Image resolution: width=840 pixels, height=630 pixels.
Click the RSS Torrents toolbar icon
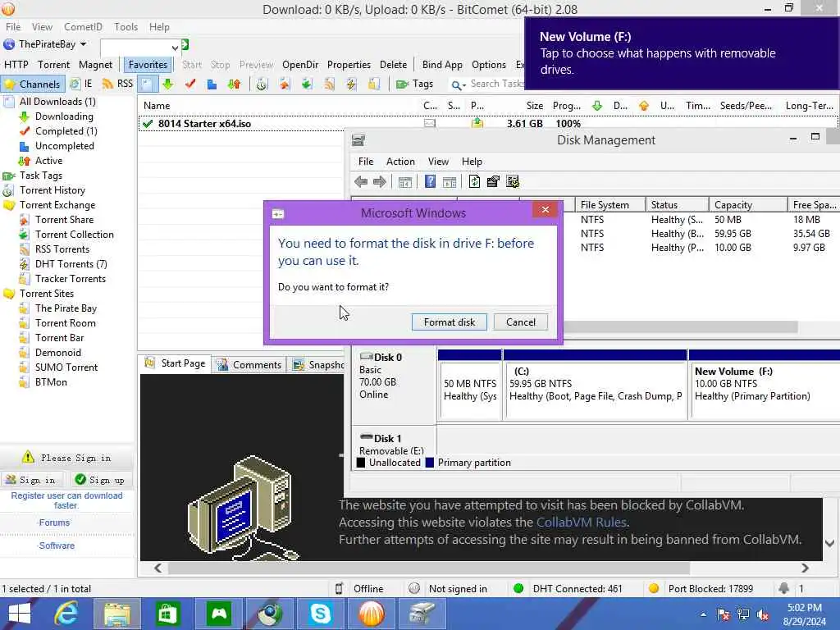(x=329, y=84)
